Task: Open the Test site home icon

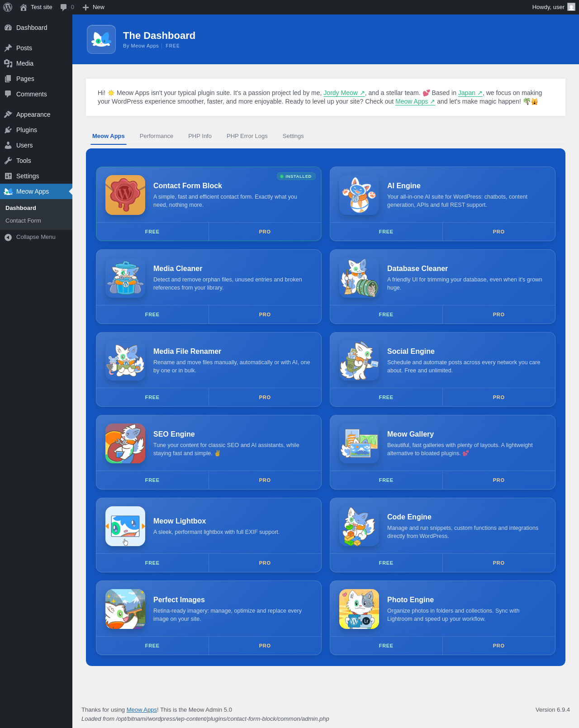Action: 24,7
